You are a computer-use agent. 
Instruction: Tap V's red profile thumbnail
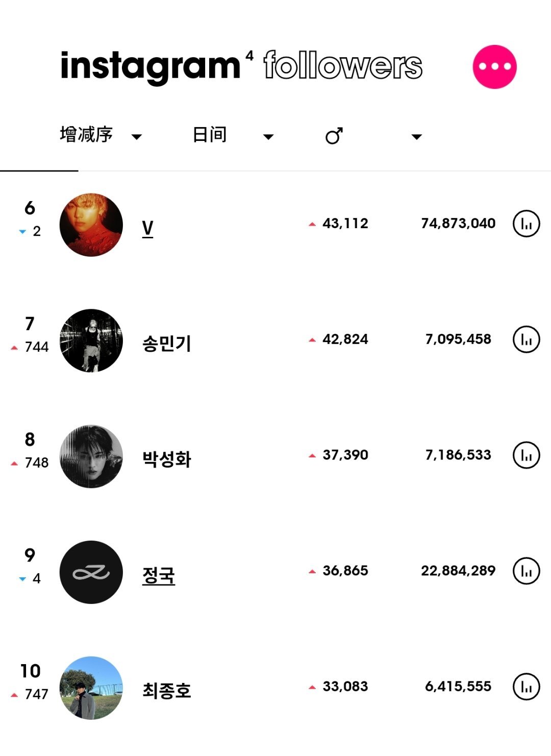pyautogui.click(x=91, y=225)
